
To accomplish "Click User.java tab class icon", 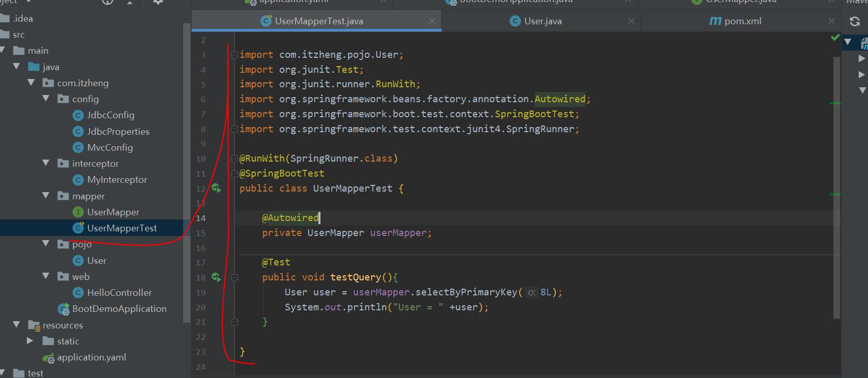I will pos(515,21).
